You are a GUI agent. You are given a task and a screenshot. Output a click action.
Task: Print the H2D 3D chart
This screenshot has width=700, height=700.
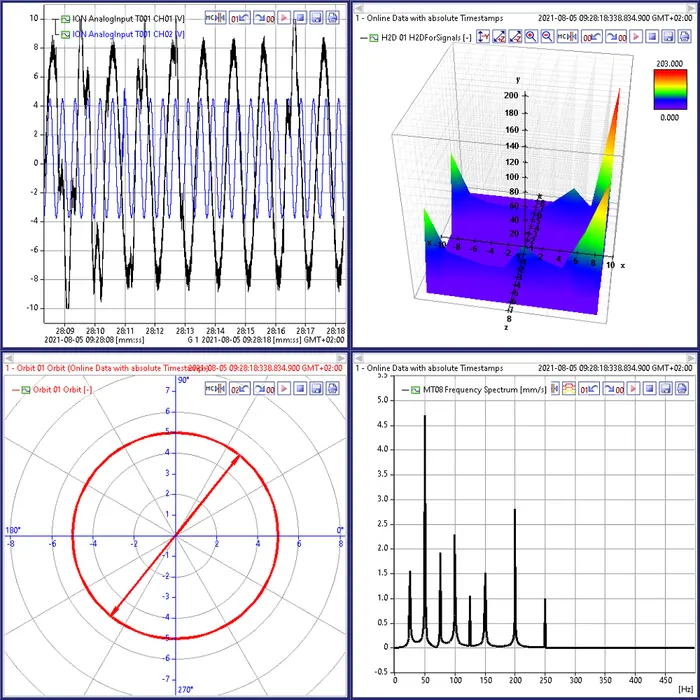coord(685,37)
